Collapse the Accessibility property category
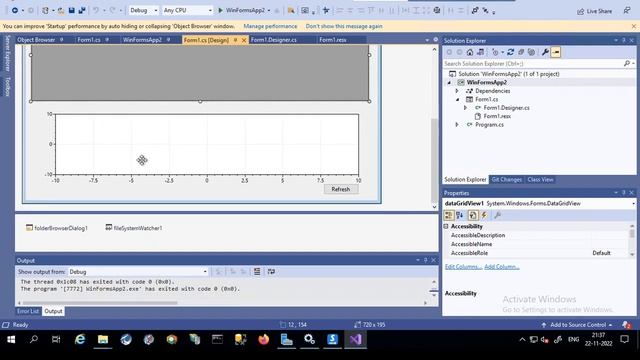The image size is (640, 360). coord(446,226)
